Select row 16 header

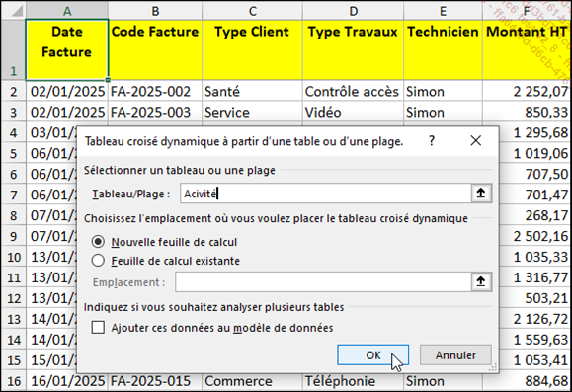coord(13,381)
